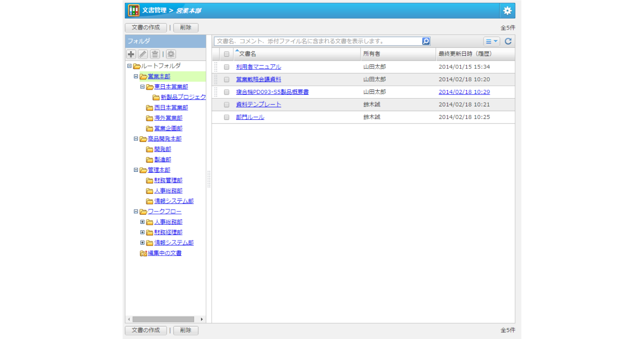Expand the 財務経理部 tree node
This screenshot has height=339, width=644.
tap(142, 232)
